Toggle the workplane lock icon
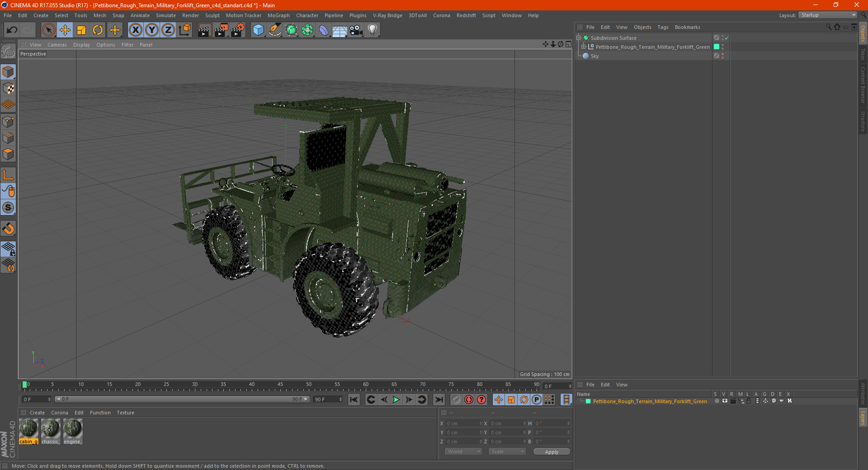 (x=9, y=249)
